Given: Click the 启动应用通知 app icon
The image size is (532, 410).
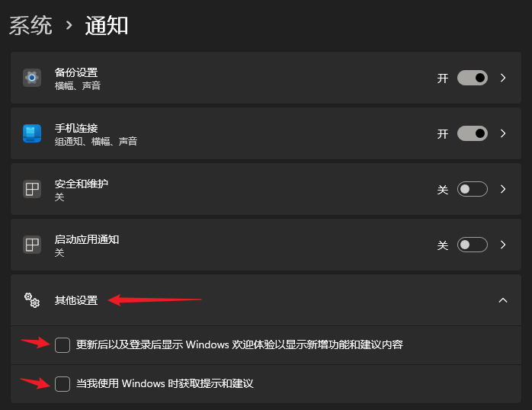Looking at the screenshot, I should tap(32, 245).
